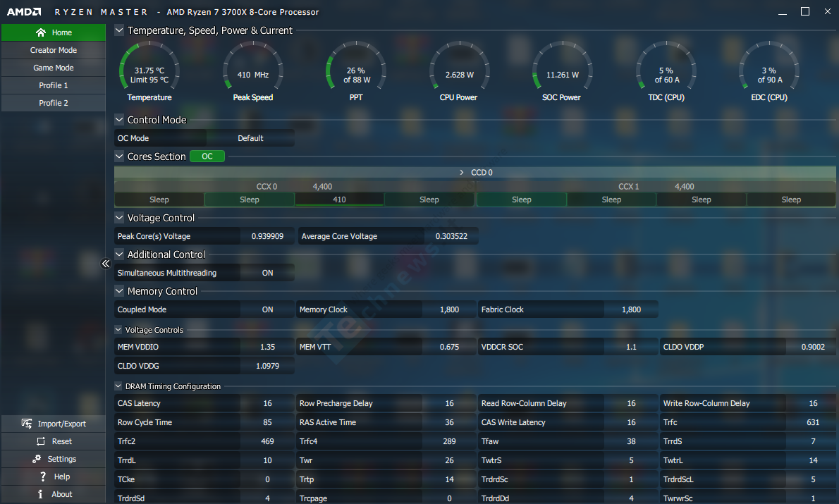Collapse Temperature, Speed, Power & Current section
839x504 pixels.
point(119,30)
